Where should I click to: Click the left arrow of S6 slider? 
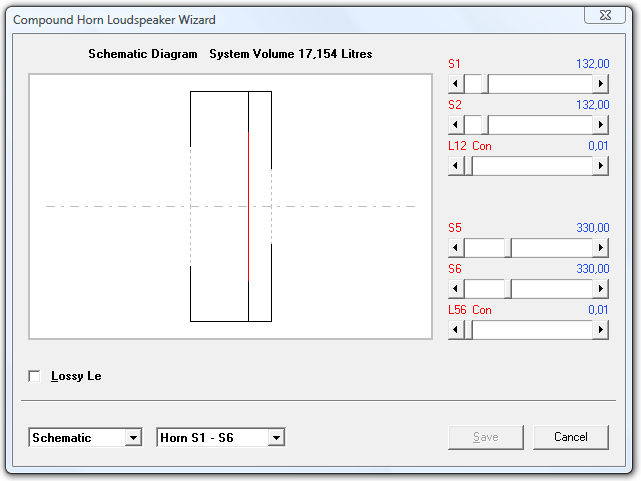coord(456,289)
